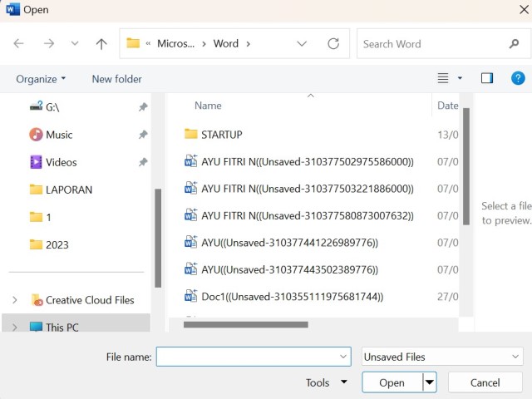Open recent locations chevron beside Forward

coord(75,43)
